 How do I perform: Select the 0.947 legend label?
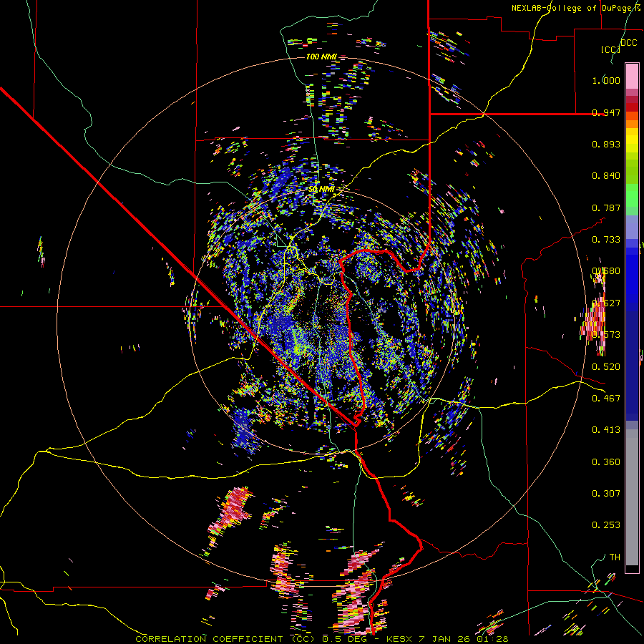(606, 112)
